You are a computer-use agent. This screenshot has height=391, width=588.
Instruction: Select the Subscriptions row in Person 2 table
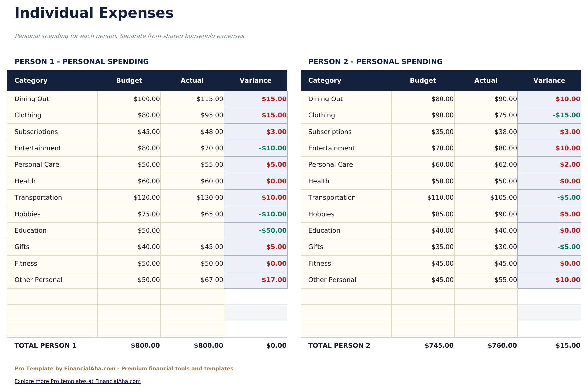330,132
